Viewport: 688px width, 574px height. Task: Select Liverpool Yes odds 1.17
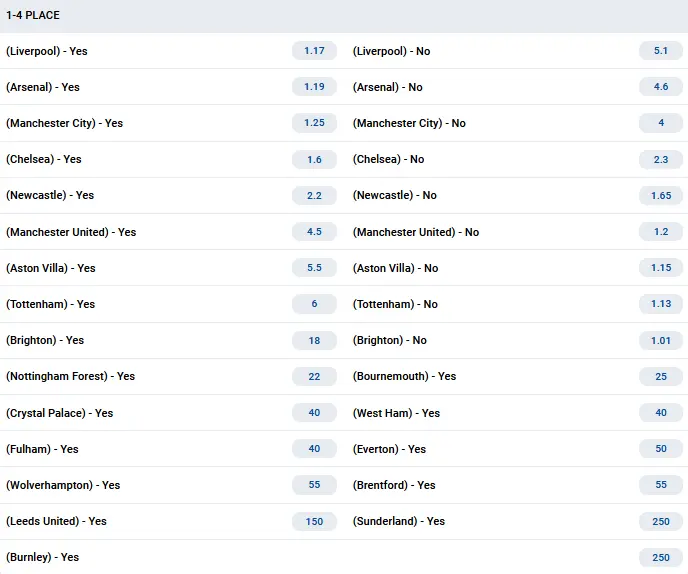click(314, 51)
